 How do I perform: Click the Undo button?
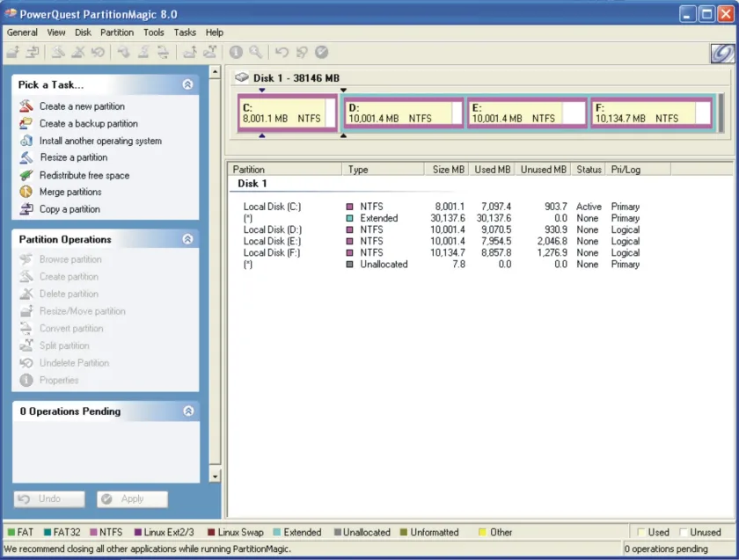click(49, 498)
